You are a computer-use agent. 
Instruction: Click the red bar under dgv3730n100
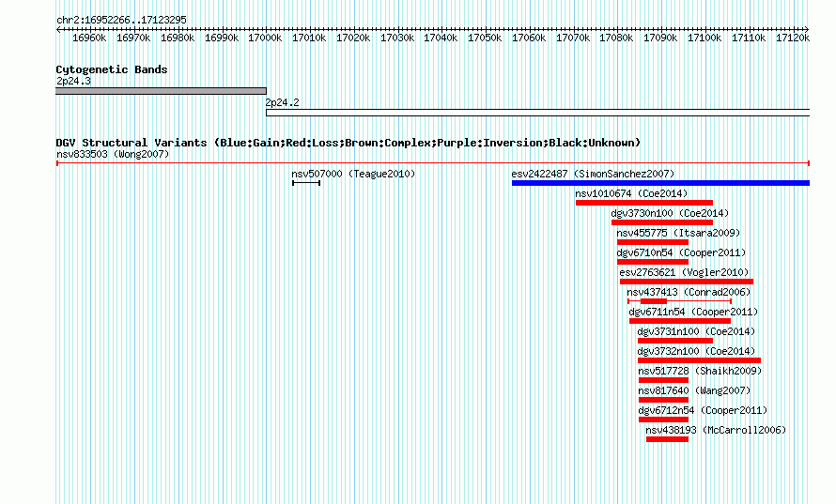coord(662,222)
